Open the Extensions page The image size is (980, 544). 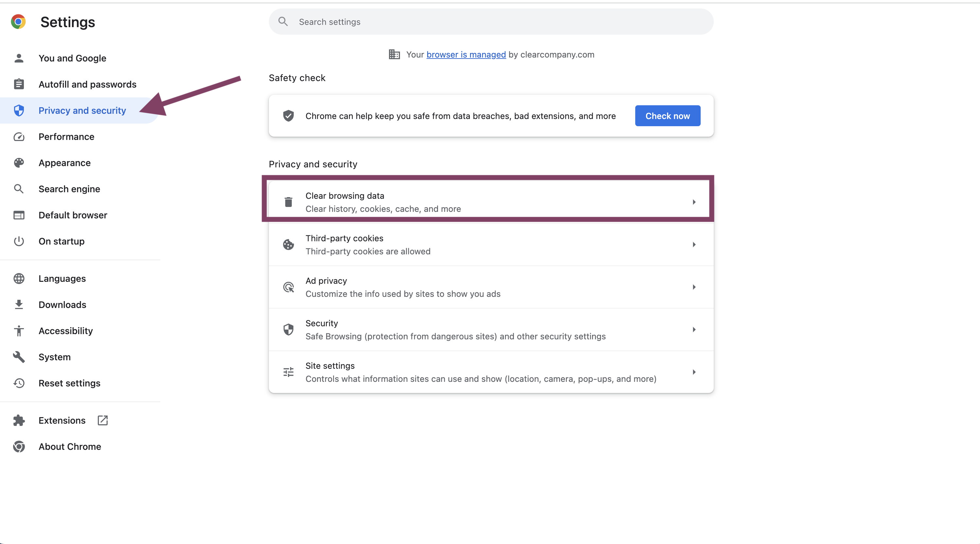point(80,420)
